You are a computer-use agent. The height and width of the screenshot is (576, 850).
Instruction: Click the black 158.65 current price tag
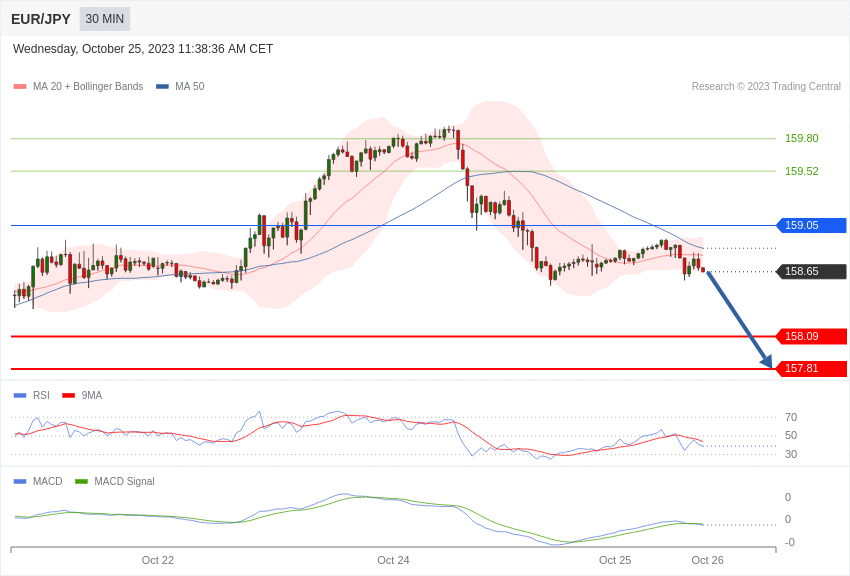coord(812,271)
